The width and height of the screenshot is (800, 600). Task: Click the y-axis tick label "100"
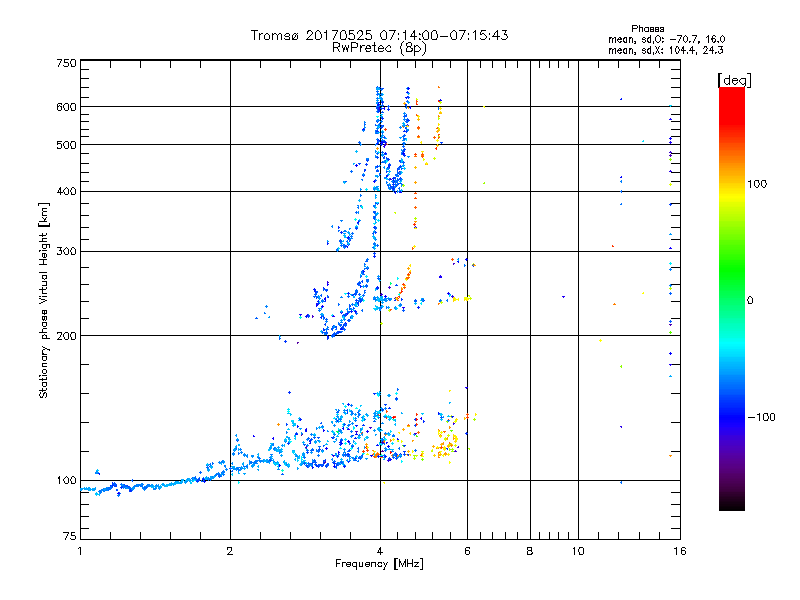pyautogui.click(x=66, y=480)
